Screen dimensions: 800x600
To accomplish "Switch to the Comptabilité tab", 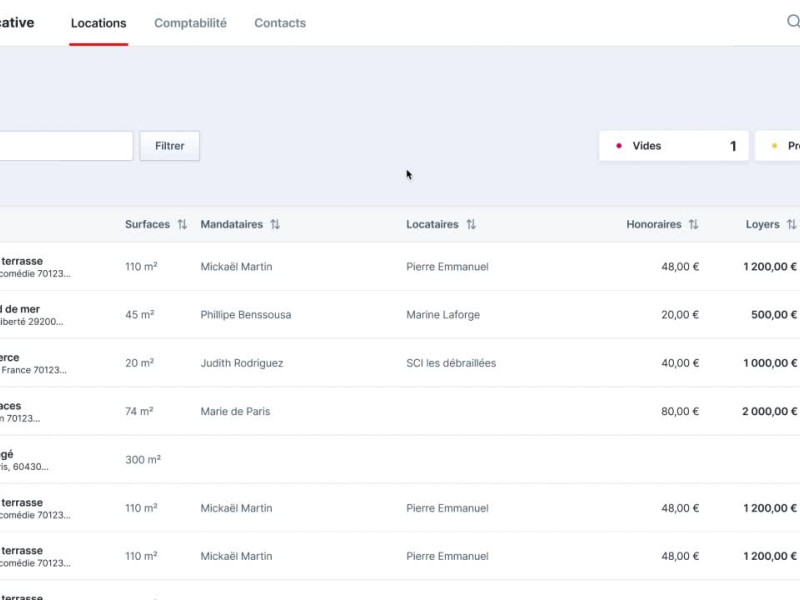I will 190,23.
